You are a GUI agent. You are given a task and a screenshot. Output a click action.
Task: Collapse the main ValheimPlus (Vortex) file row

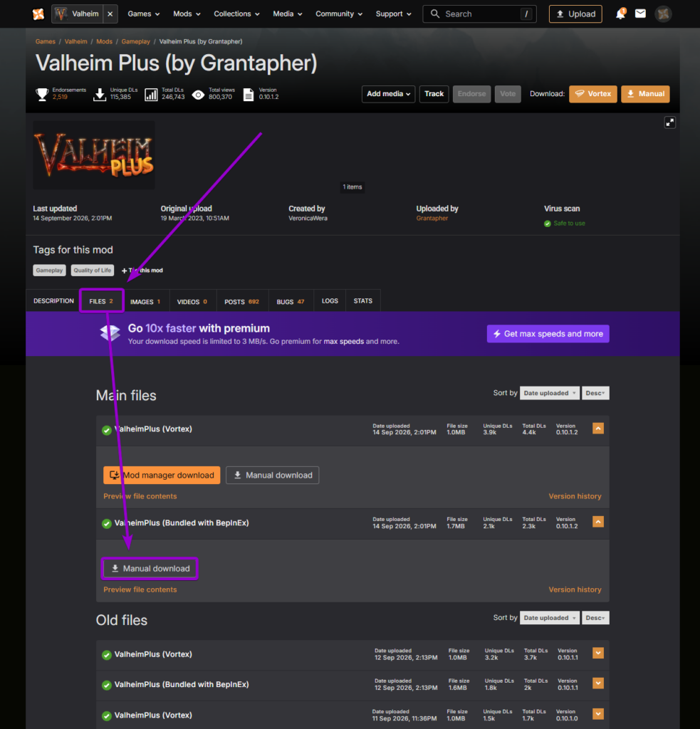[x=598, y=428]
